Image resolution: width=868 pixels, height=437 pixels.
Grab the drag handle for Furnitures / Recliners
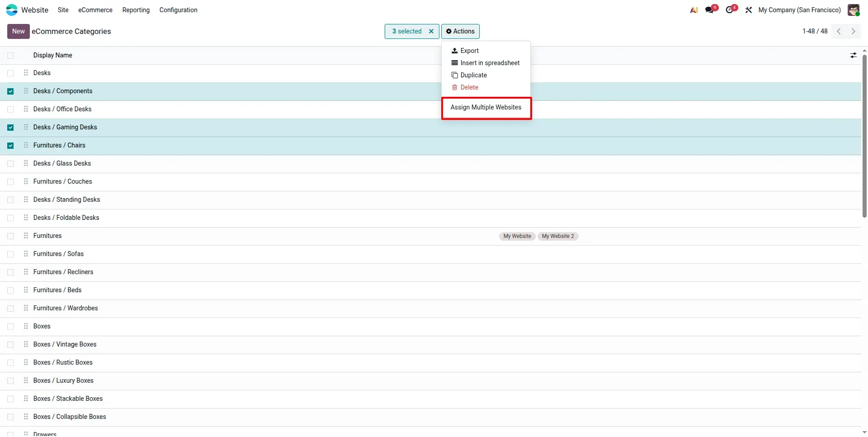click(x=26, y=272)
